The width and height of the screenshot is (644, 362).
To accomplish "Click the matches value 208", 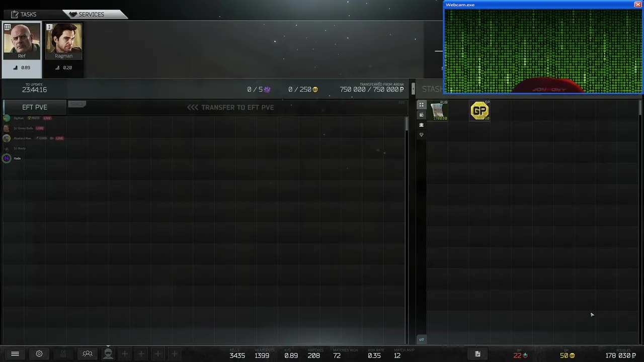I will pos(314,355).
